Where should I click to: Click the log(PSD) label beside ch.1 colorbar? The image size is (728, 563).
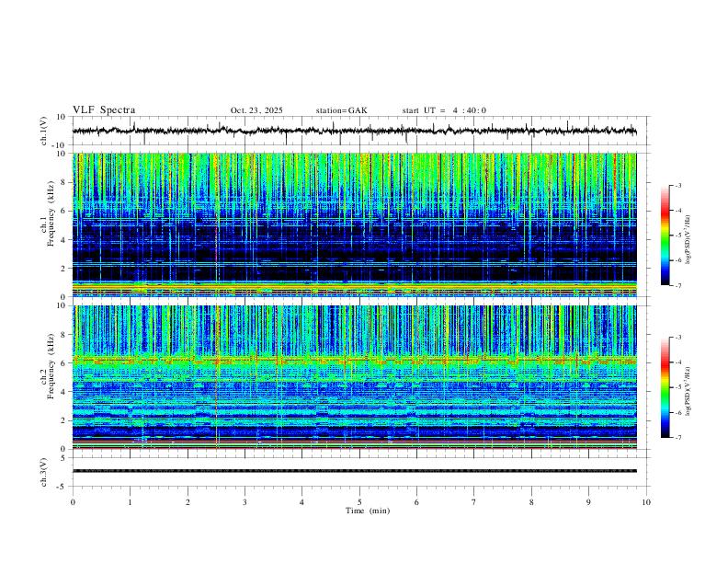(x=688, y=240)
